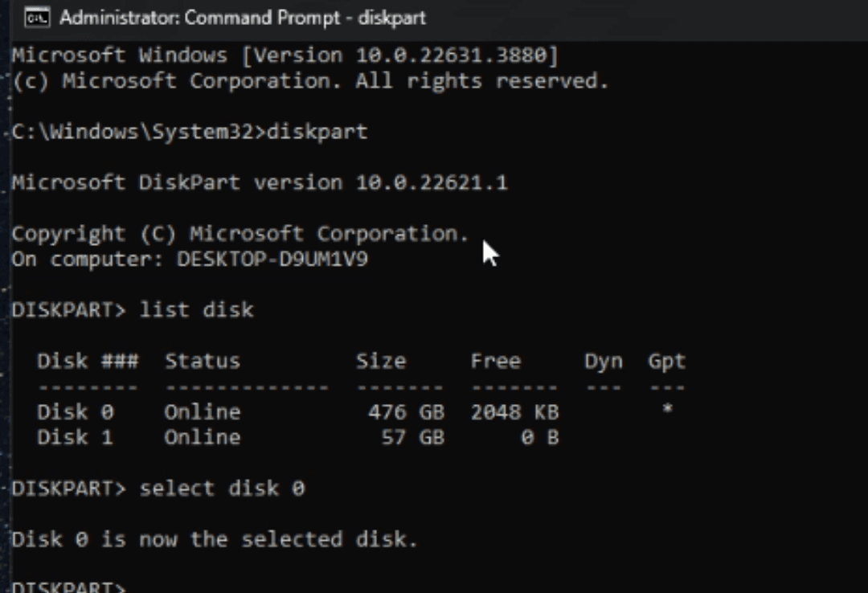The width and height of the screenshot is (868, 593).
Task: Click the 'select disk 0' command text
Action: pos(223,488)
